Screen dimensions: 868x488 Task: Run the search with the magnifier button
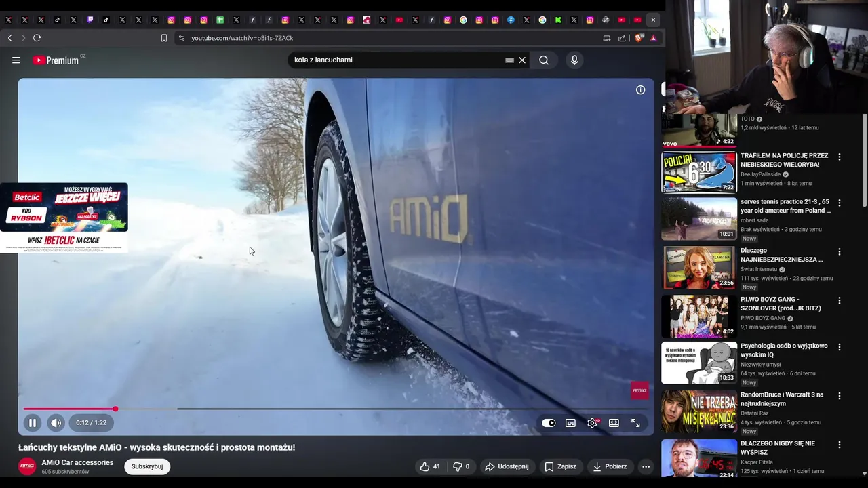(544, 60)
